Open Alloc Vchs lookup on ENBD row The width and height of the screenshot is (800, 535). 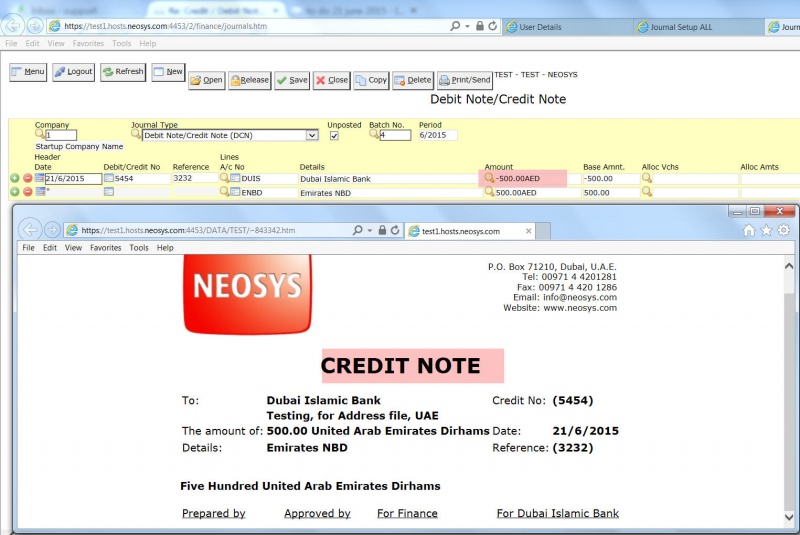coord(647,192)
